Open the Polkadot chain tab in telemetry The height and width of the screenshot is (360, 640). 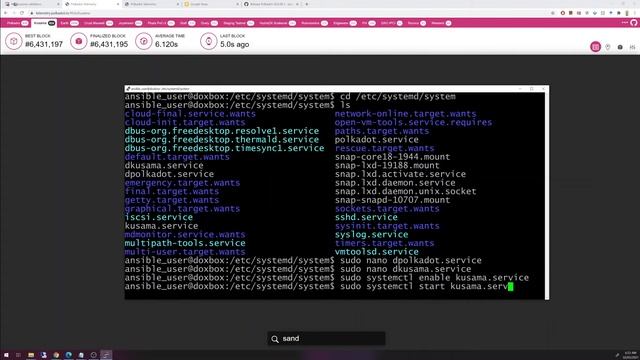click(18, 23)
